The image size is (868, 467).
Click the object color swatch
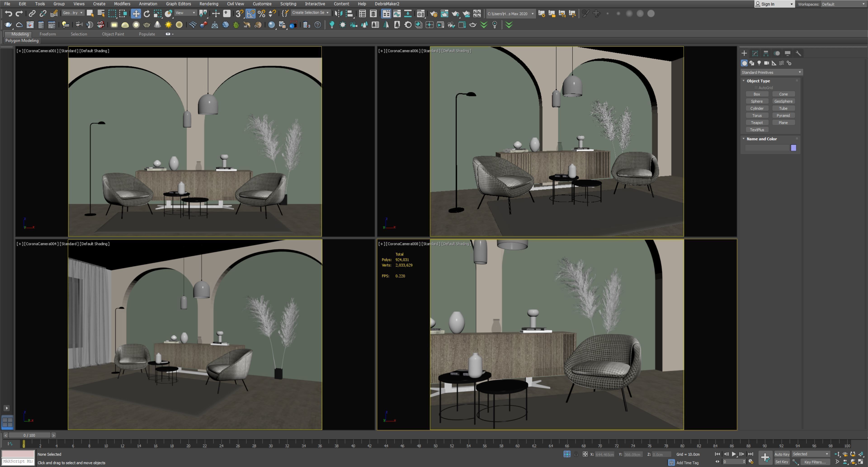(793, 148)
